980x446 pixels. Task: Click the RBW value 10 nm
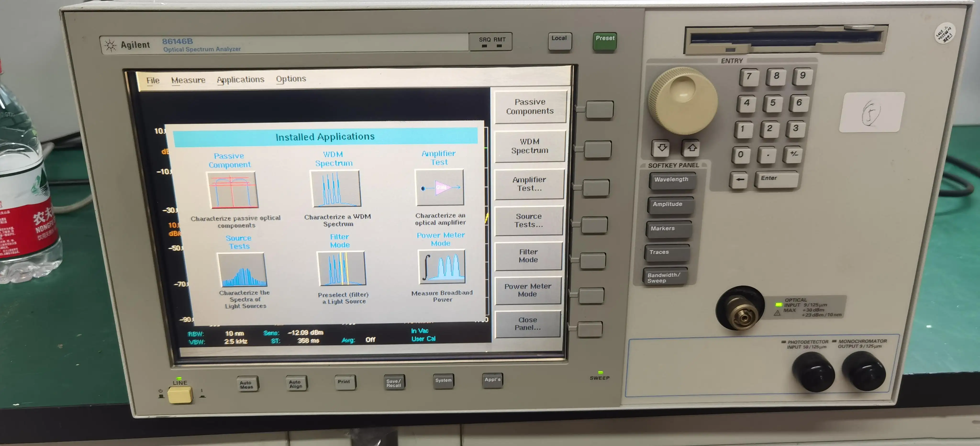[x=234, y=334]
